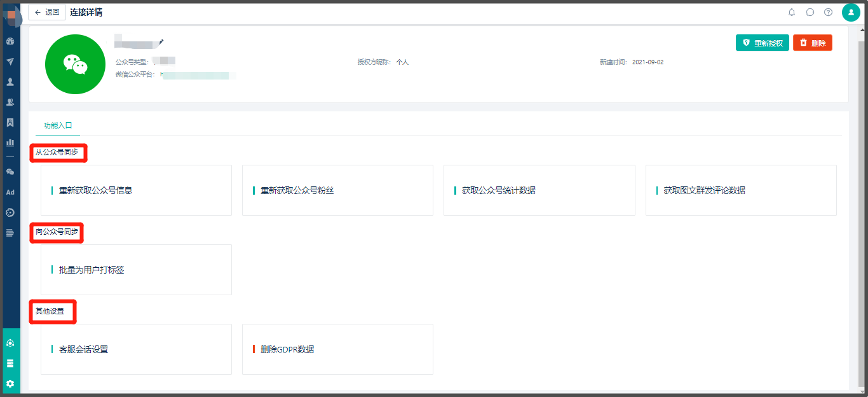Open the help question mark icon
The image size is (868, 397).
pos(829,12)
